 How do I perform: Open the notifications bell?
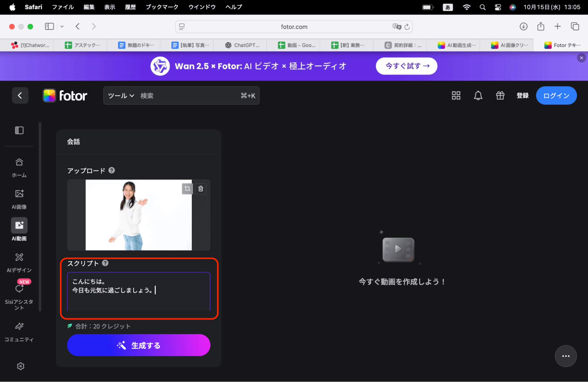pyautogui.click(x=478, y=95)
